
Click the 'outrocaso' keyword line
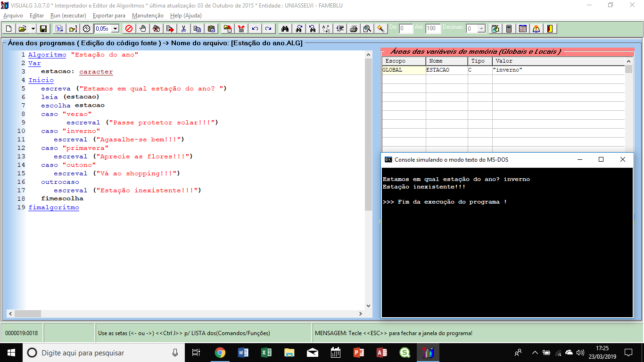tap(60, 182)
